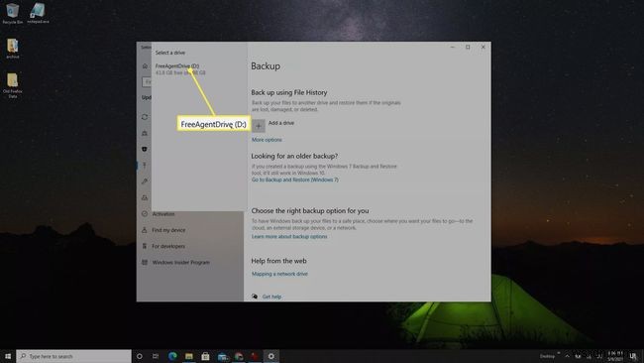Open Chrome from the taskbar
The width and height of the screenshot is (644, 363).
click(x=239, y=356)
